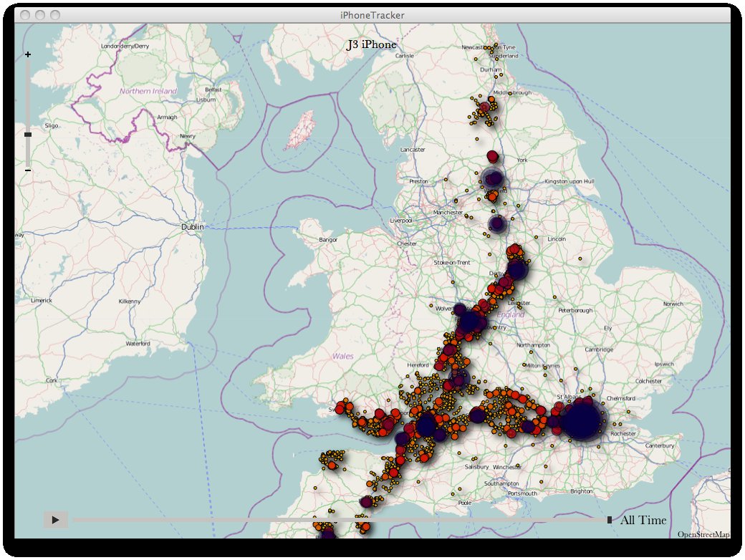Click the York city label
Image resolution: width=745 pixels, height=560 pixels.
pyautogui.click(x=522, y=160)
